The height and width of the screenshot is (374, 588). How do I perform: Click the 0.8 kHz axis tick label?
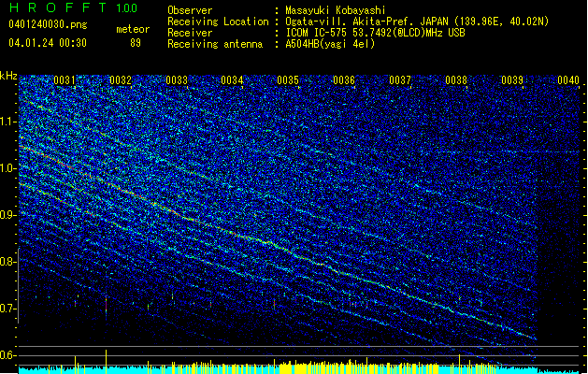(8, 262)
